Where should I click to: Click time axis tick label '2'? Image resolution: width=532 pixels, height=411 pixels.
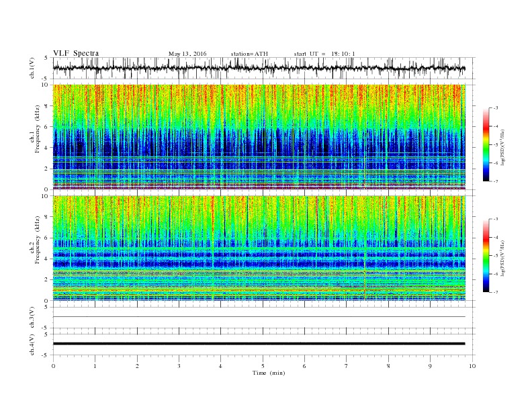point(137,366)
